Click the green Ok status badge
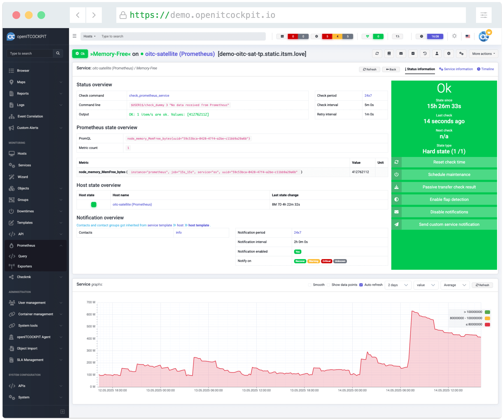504x420 pixels. coord(80,54)
